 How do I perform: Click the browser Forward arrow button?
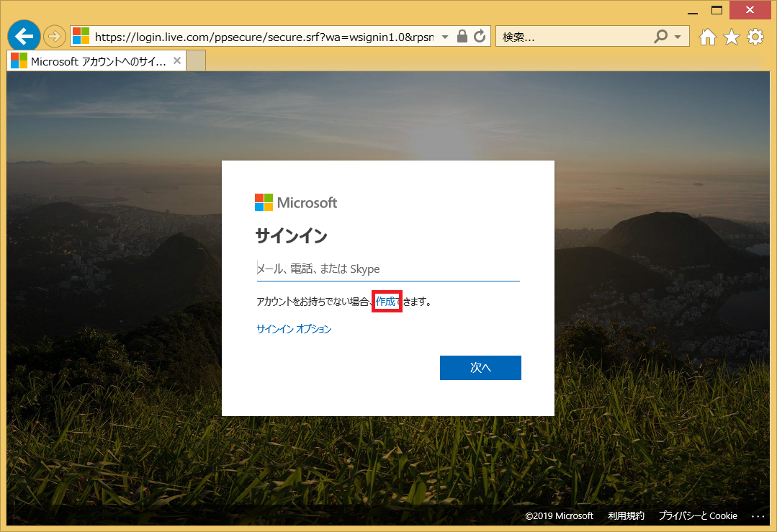[x=55, y=36]
